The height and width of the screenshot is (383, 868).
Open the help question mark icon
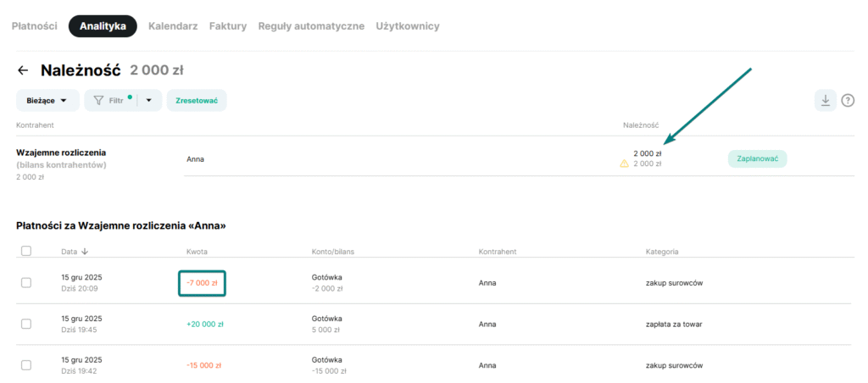point(848,101)
